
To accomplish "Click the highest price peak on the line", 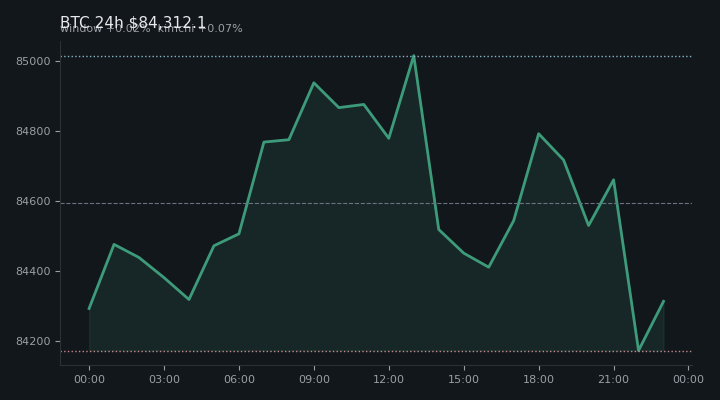I will point(414,56).
